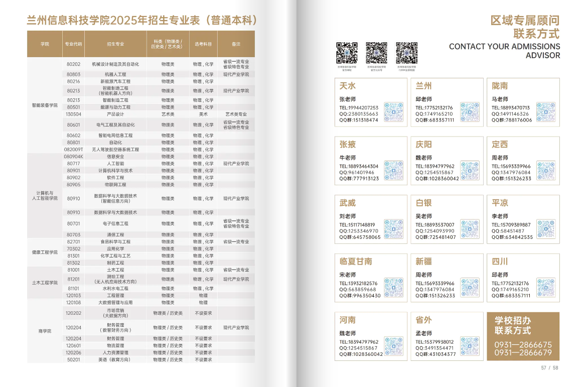Click QQ:58451487 in the 平凉 card
Screen dimensions: 588x387
point(508,231)
